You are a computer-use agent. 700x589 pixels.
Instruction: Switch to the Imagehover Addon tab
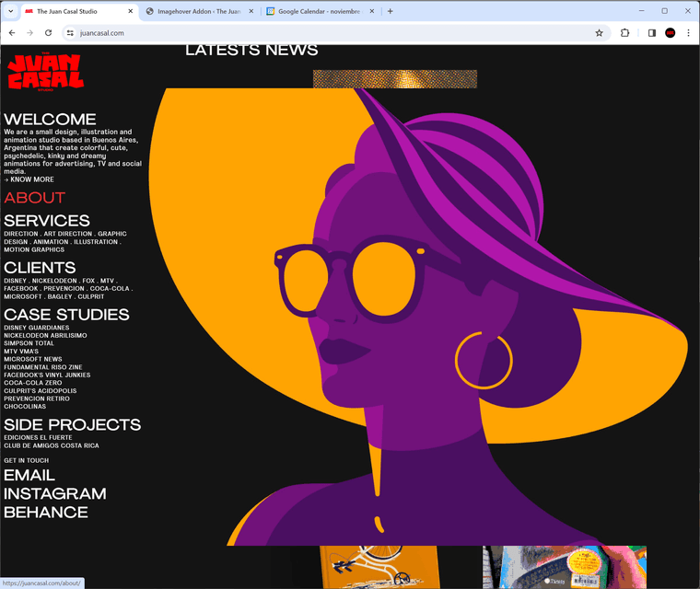[193, 11]
